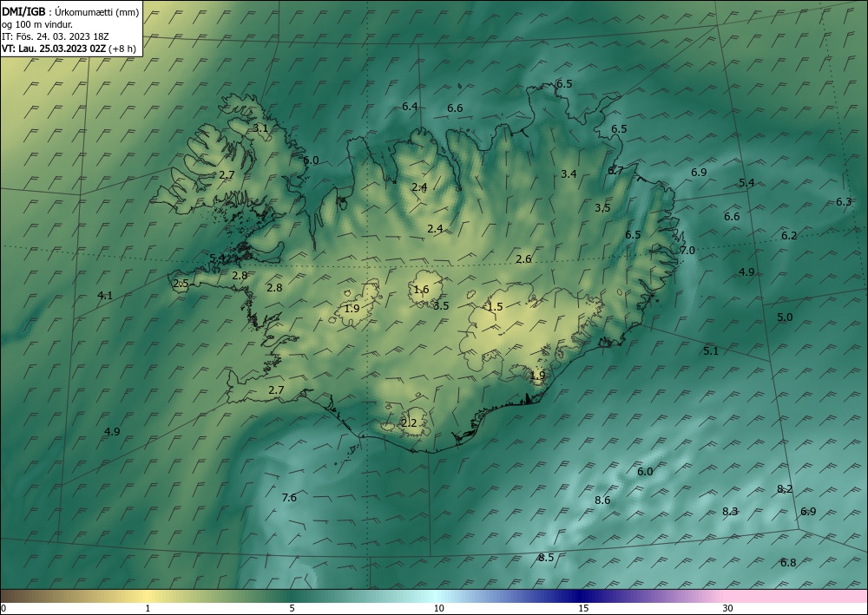Click the pink end of the color scale bar
The width and height of the screenshot is (868, 615).
coord(797,596)
